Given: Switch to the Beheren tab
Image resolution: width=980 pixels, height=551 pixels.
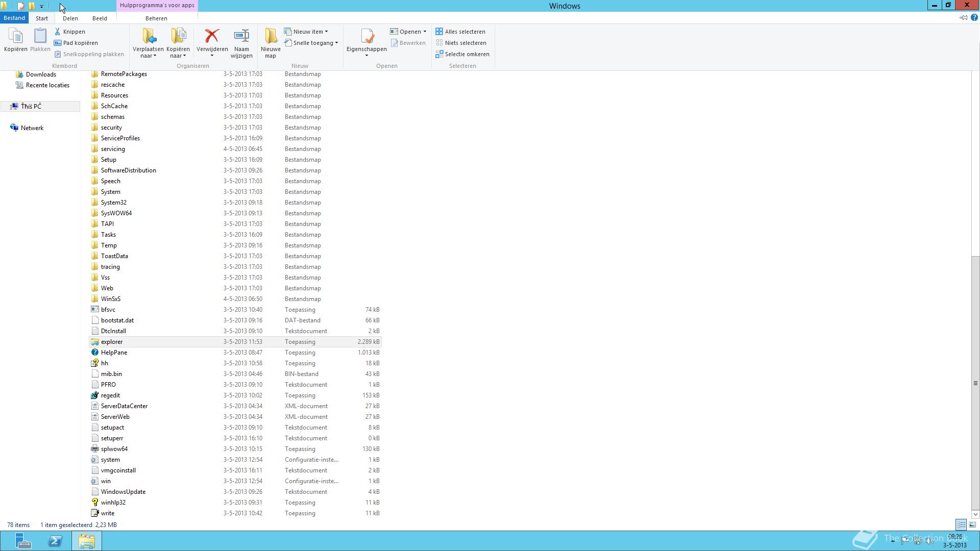Looking at the screenshot, I should (x=156, y=18).
